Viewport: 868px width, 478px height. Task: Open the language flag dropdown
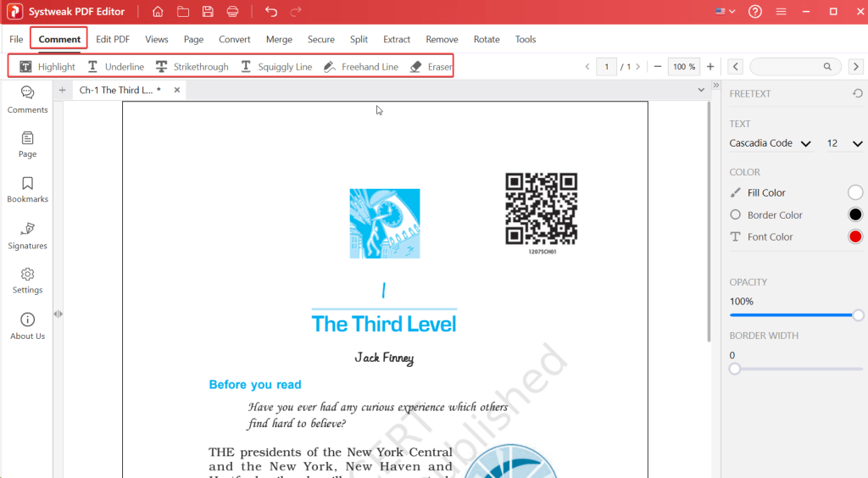pos(726,12)
